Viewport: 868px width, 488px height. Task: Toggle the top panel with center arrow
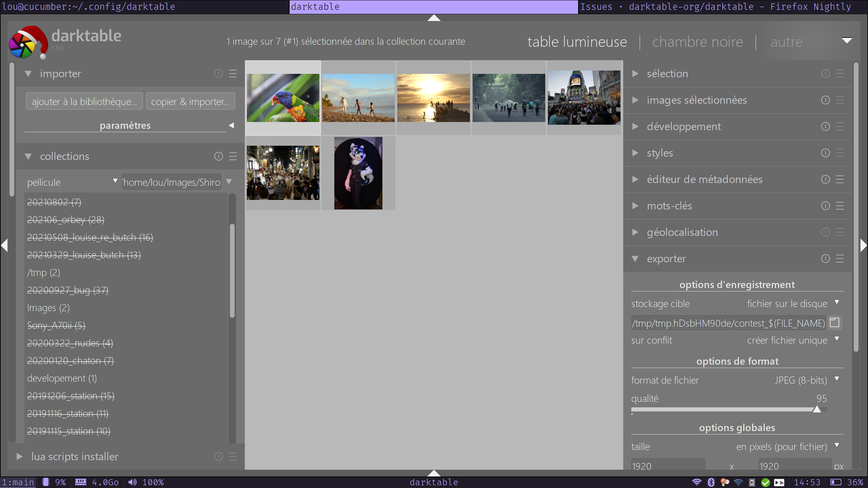click(x=434, y=18)
